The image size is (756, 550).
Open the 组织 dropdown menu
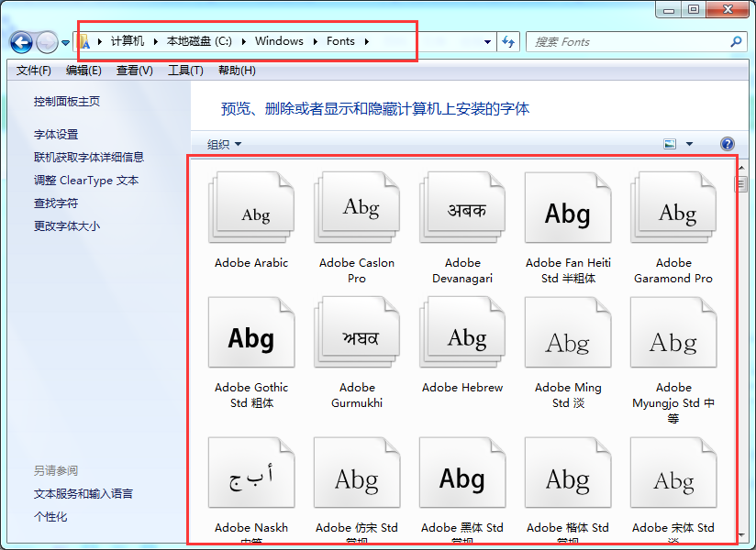(x=224, y=144)
